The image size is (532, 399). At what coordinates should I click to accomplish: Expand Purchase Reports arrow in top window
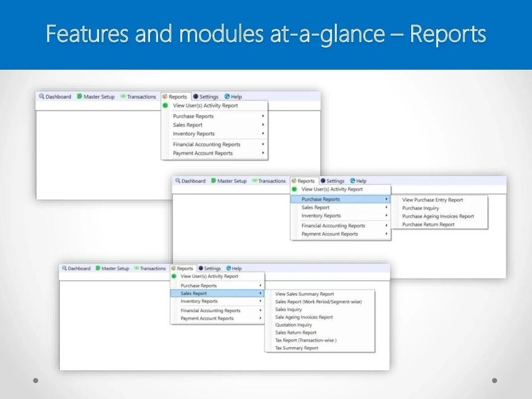[263, 116]
